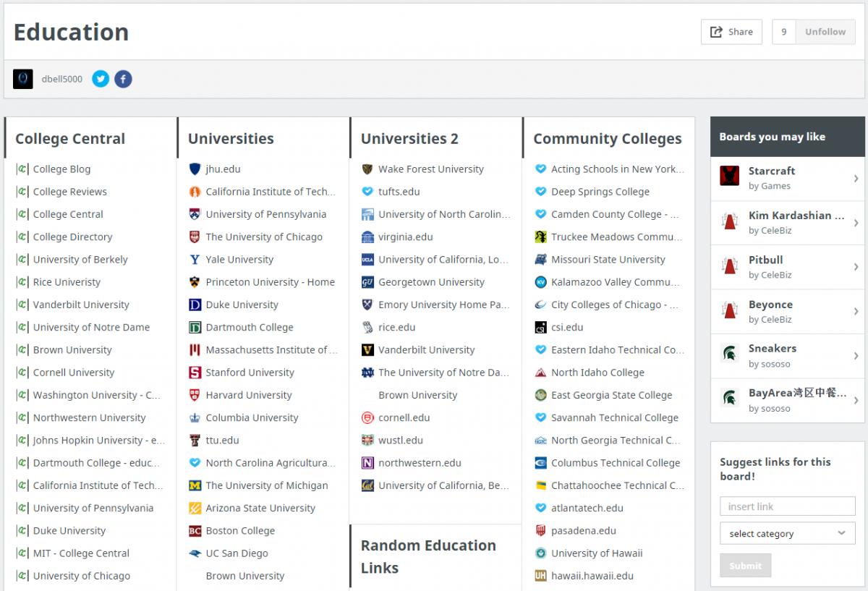Click the Facebook share icon
Image resolution: width=868 pixels, height=591 pixels.
tap(123, 79)
